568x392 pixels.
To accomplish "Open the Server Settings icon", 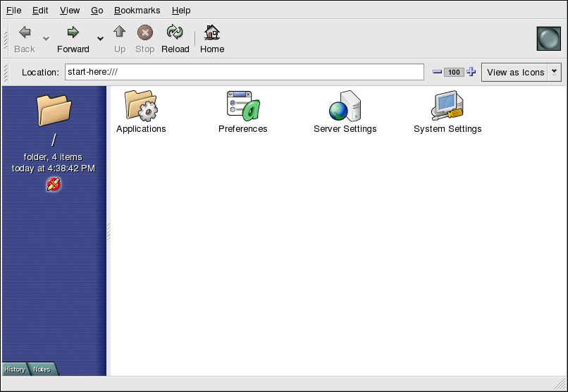I will pos(345,106).
